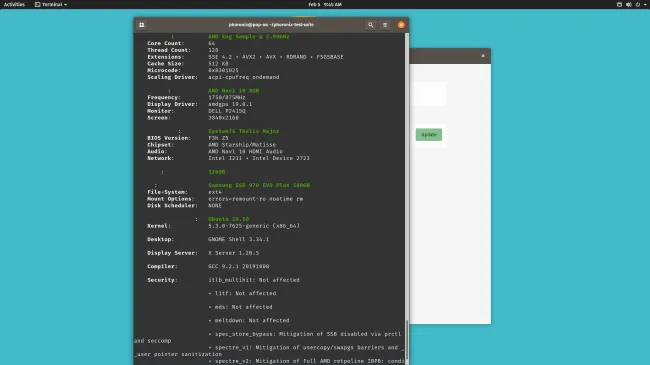
Task: Click the 'Monitor:' DELL line
Action: tap(196, 111)
